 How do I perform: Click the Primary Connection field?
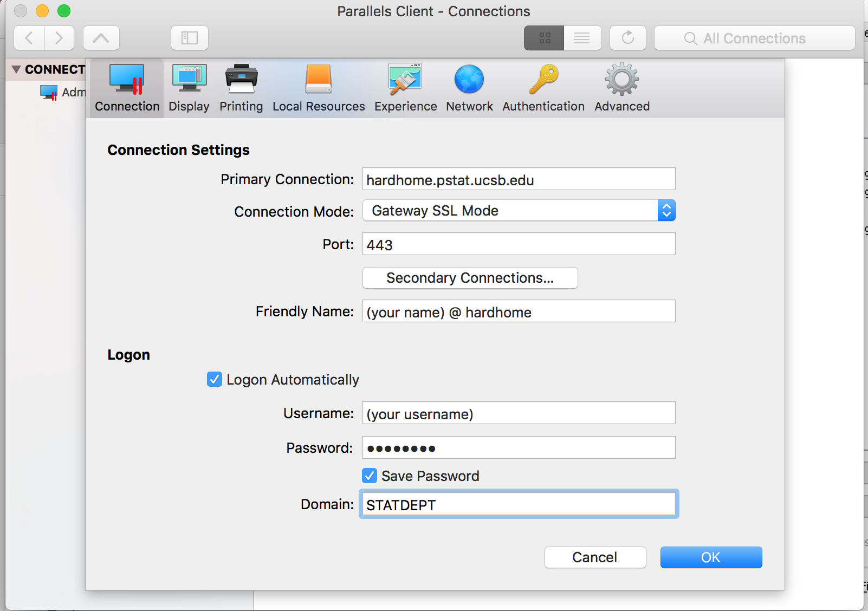click(x=519, y=179)
